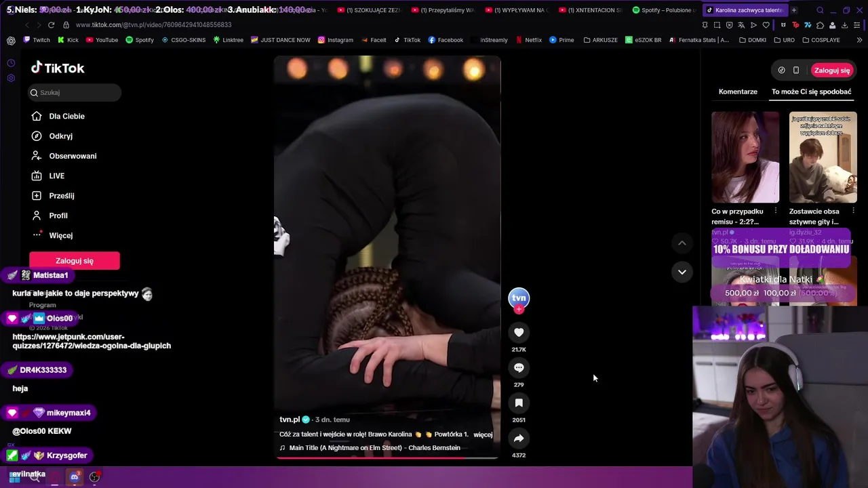868x488 pixels.
Task: Open Prześlij upload page
Action: point(53,195)
